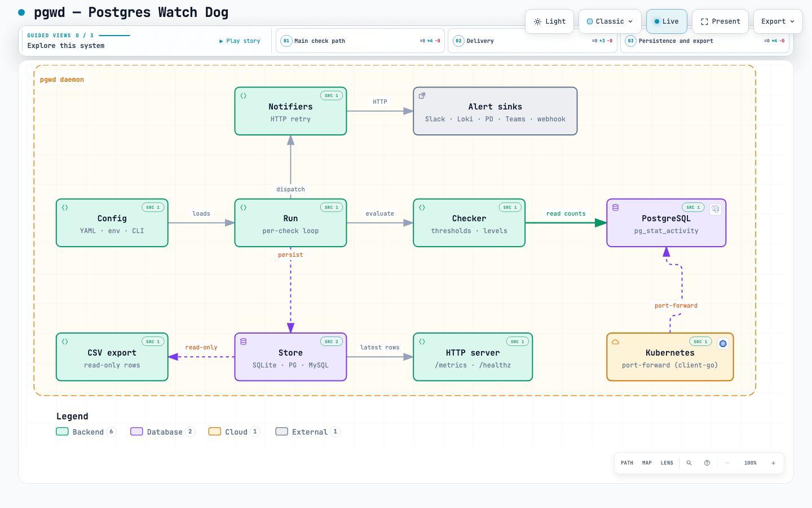Toggle Backend legend filter
The width and height of the screenshot is (812, 508).
point(86,432)
